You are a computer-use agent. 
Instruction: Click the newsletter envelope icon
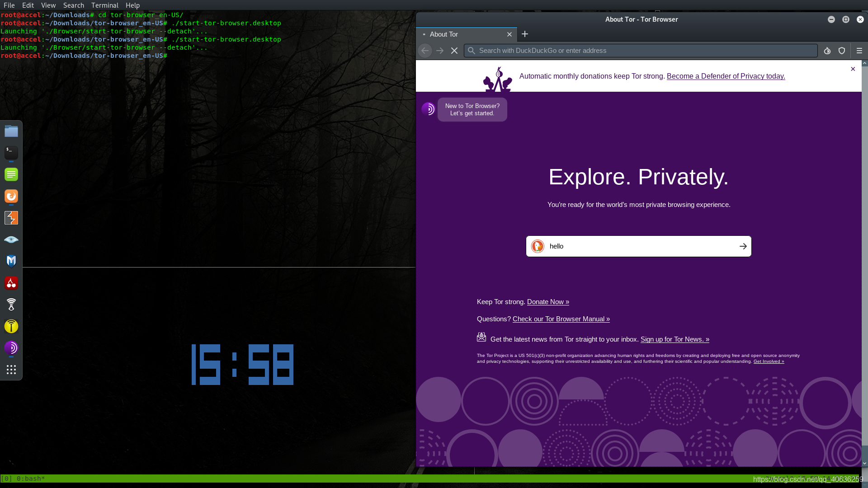point(481,337)
